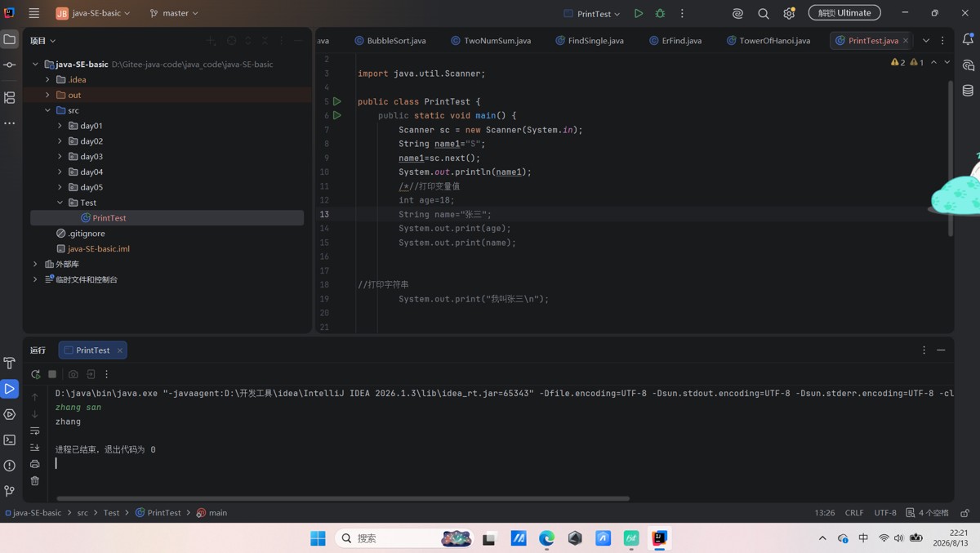Open the Database tool window
Viewport: 980px width, 553px height.
coord(969,91)
